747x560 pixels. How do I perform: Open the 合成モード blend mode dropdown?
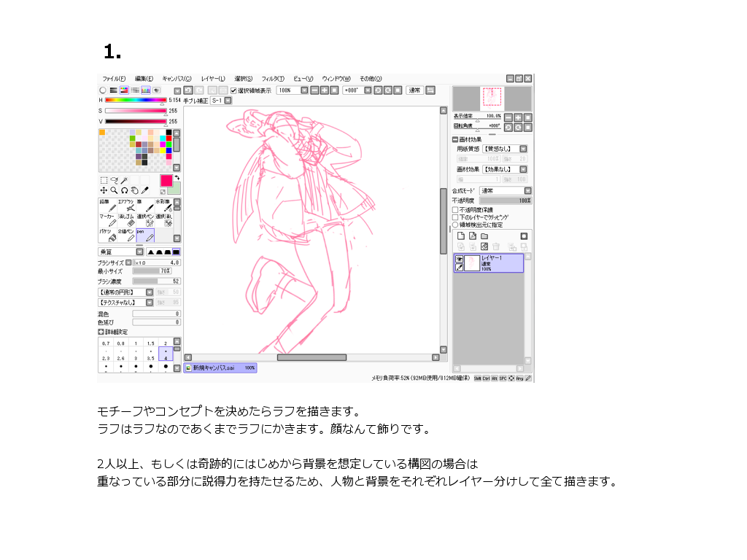[x=505, y=191]
